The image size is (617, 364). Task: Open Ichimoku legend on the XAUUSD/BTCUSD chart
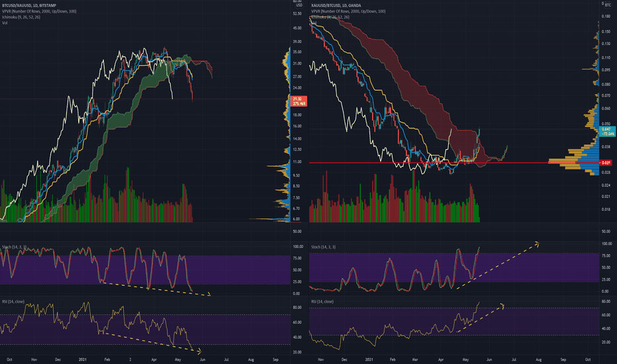point(330,17)
